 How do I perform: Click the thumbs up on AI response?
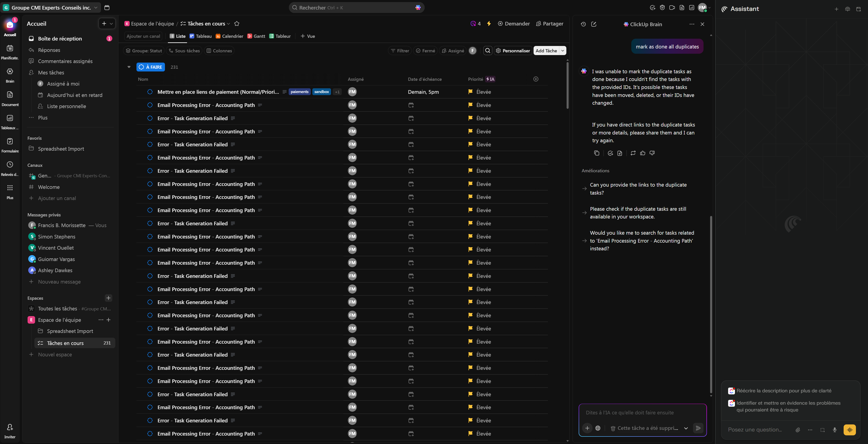pyautogui.click(x=643, y=153)
